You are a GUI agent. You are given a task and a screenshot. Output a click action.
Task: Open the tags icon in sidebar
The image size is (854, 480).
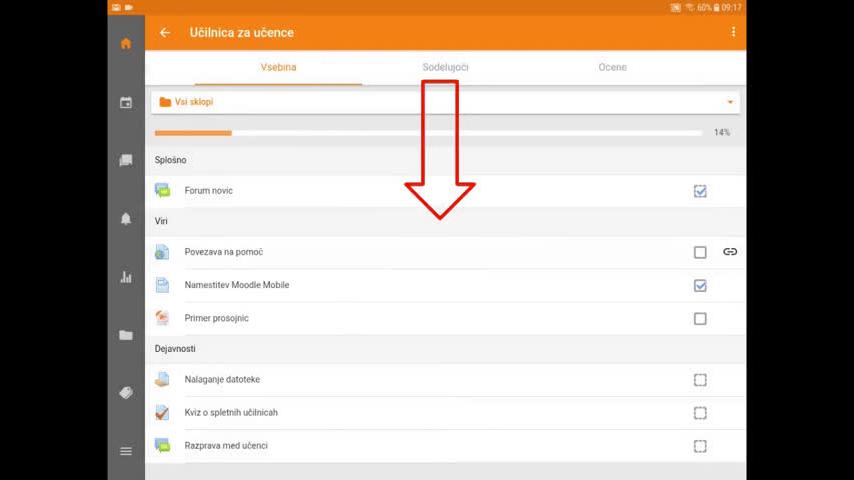coord(126,393)
